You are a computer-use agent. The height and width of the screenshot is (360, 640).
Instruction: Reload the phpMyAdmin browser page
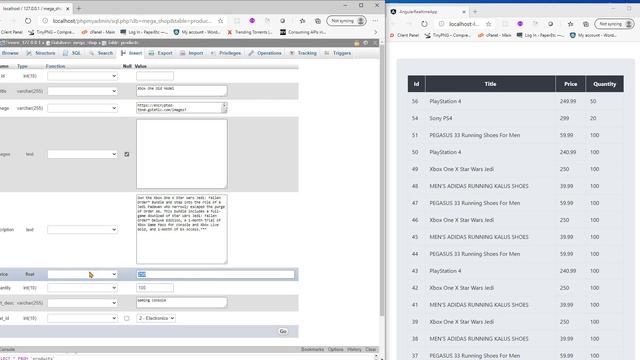pos(28,21)
